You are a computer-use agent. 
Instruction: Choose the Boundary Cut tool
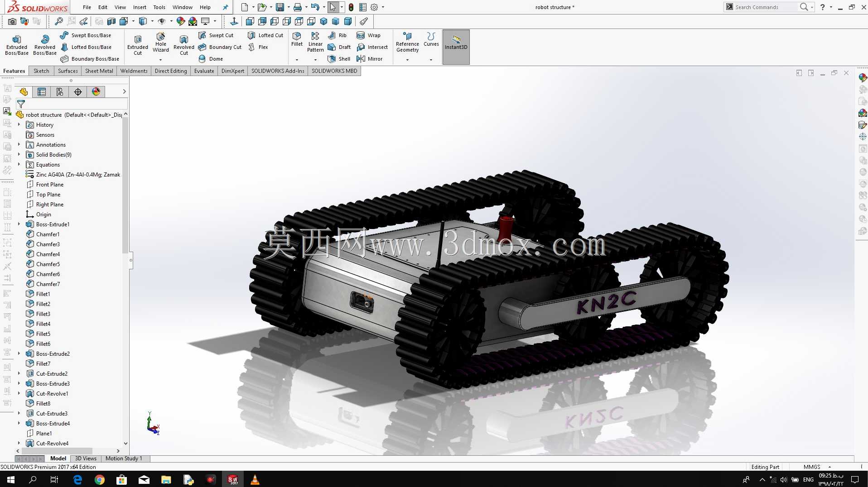tap(220, 47)
